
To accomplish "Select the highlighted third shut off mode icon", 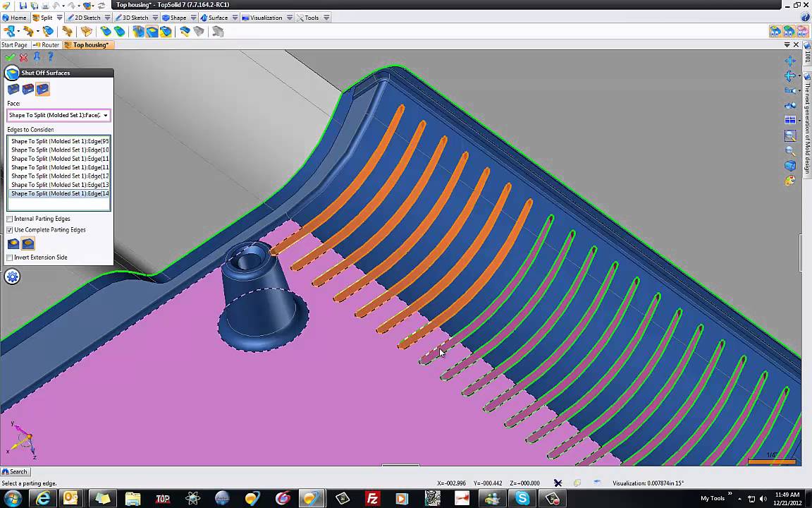I will pyautogui.click(x=42, y=89).
